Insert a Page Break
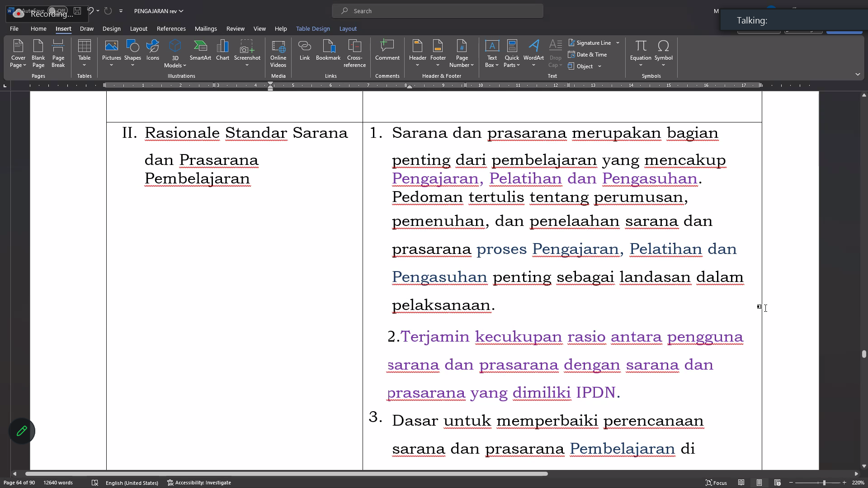This screenshot has height=488, width=868. [58, 53]
